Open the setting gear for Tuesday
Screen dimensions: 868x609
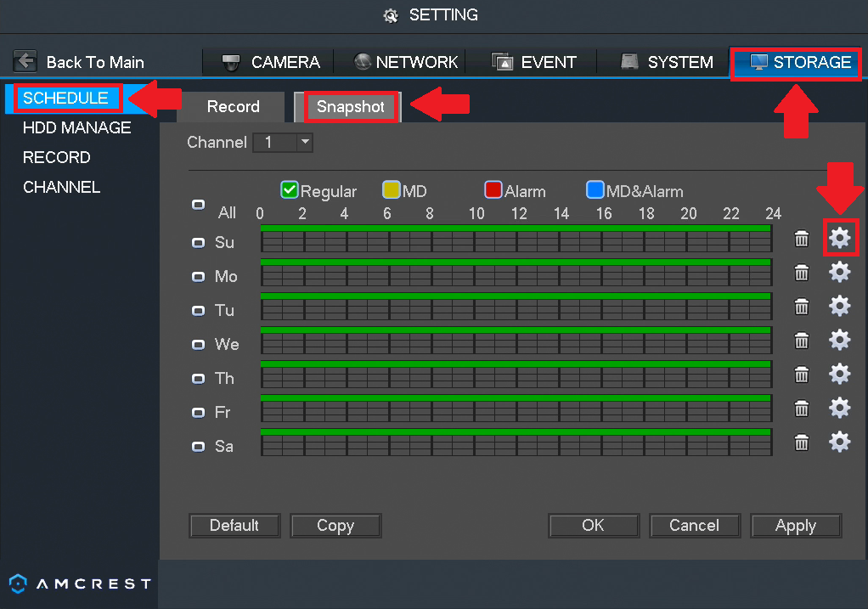[840, 306]
